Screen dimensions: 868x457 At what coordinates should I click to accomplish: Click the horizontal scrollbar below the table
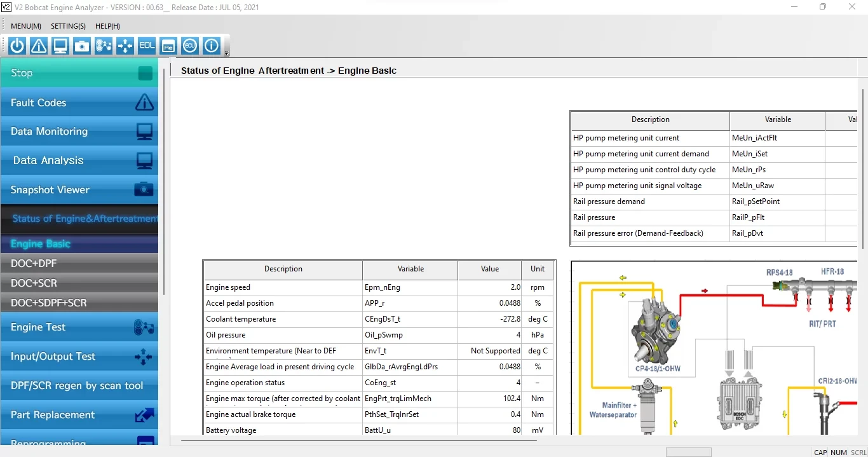click(359, 440)
